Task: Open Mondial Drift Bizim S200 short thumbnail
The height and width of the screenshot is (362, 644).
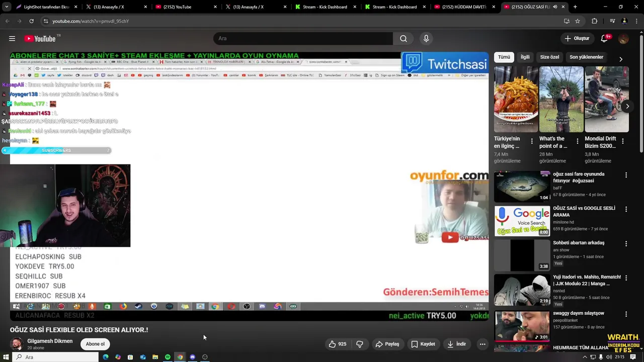Action: [x=606, y=99]
